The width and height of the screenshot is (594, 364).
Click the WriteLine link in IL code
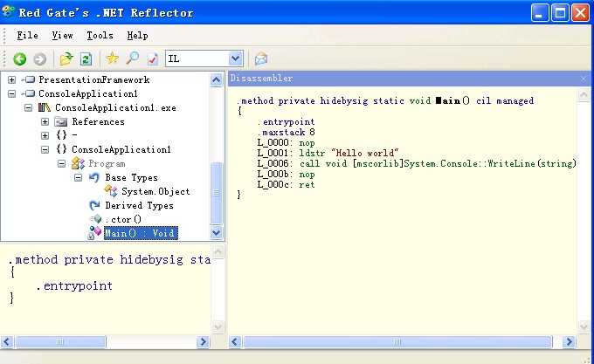(511, 163)
